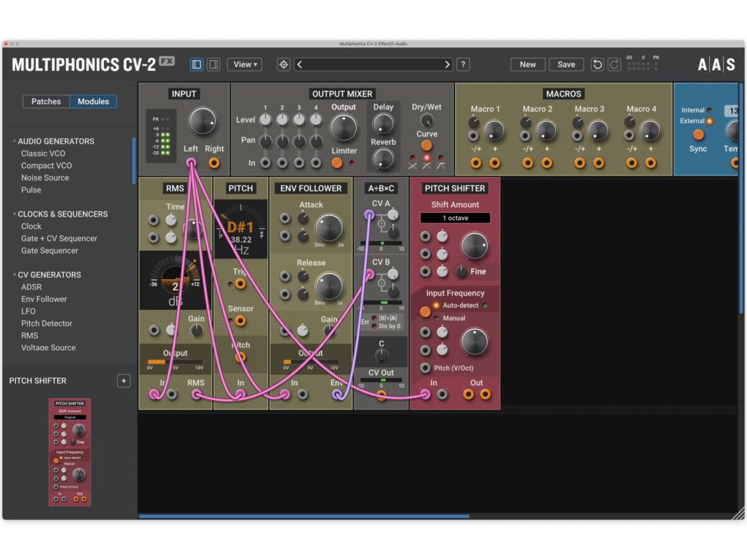747x560 pixels.
Task: Add the Pitch Shifter module with the plus icon
Action: point(123,381)
